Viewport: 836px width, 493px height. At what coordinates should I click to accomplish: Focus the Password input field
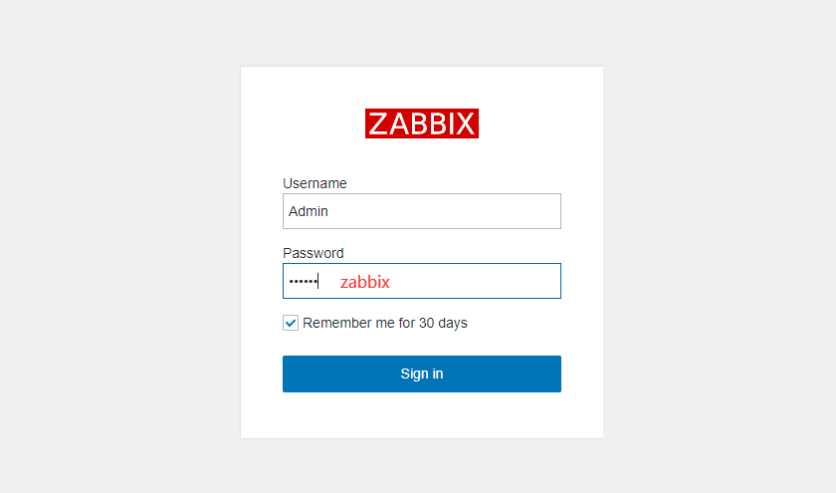[422, 281]
